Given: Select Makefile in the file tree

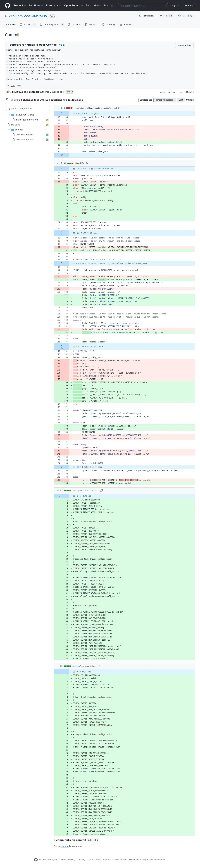Looking at the screenshot, I should 16,125.
